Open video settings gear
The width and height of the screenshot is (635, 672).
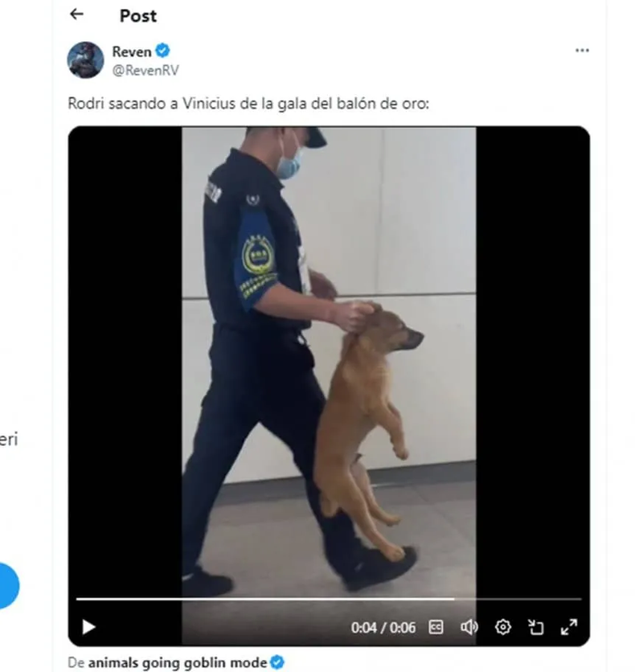502,627
